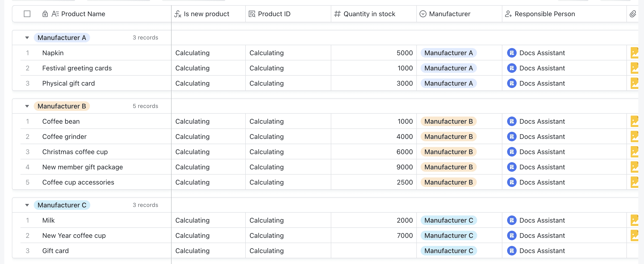Click the attachment paperclip column icon
The width and height of the screenshot is (644, 264).
pos(633,14)
